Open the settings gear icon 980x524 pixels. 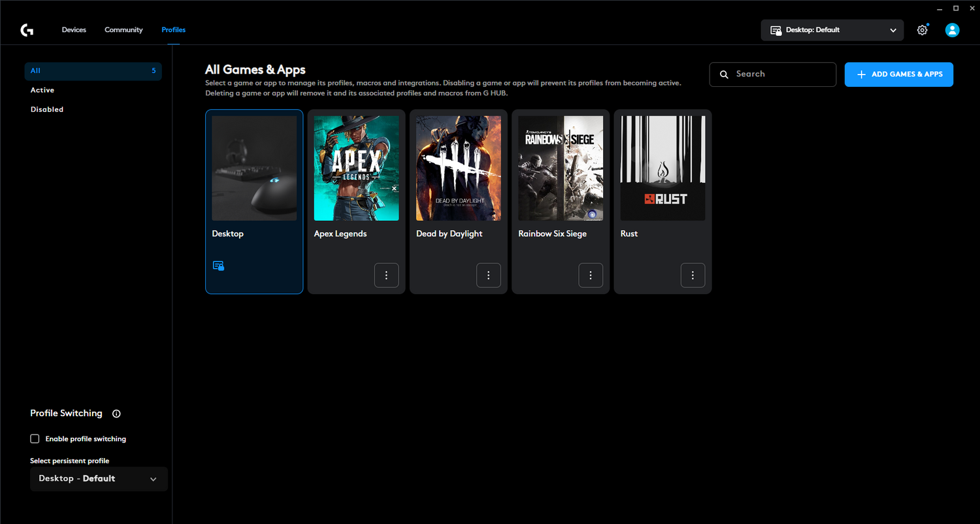pos(923,30)
